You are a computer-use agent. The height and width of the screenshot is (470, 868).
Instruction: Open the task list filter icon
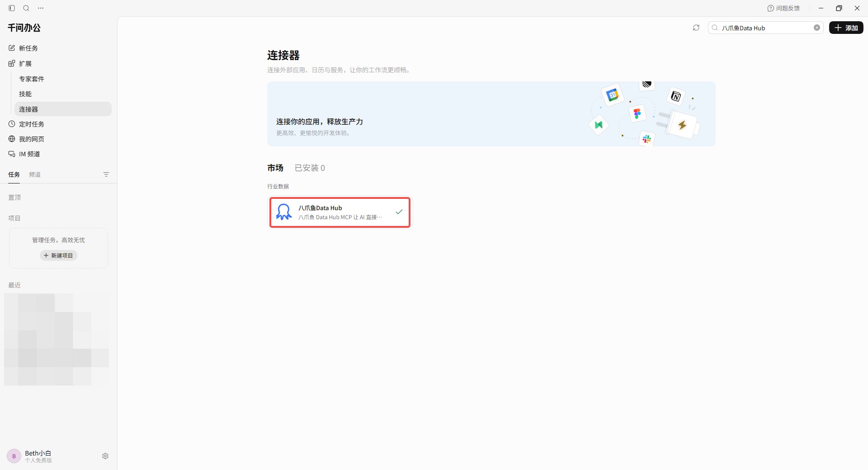106,174
